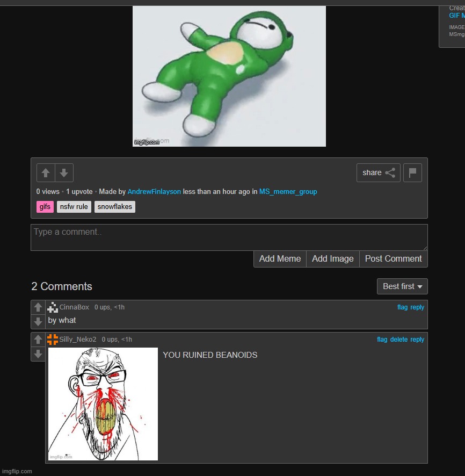The height and width of the screenshot is (476, 465).
Task: Select the snowflakes tag
Action: 115,207
